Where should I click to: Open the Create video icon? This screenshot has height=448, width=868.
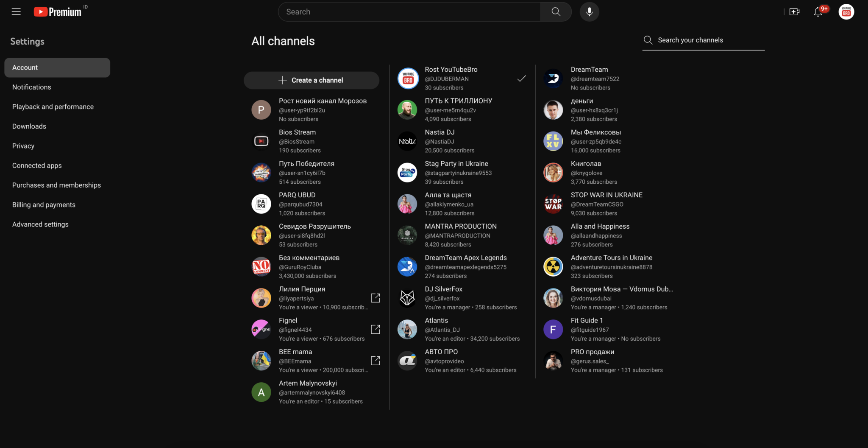(795, 12)
